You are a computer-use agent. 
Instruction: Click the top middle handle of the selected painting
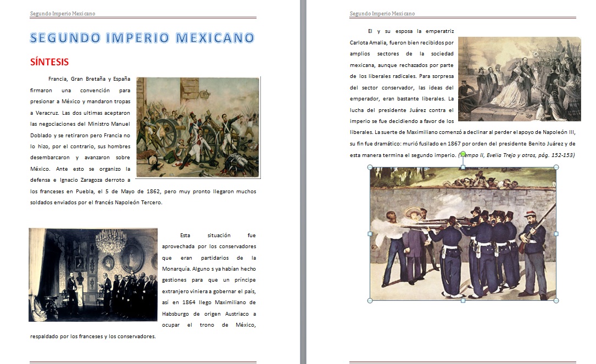click(463, 167)
